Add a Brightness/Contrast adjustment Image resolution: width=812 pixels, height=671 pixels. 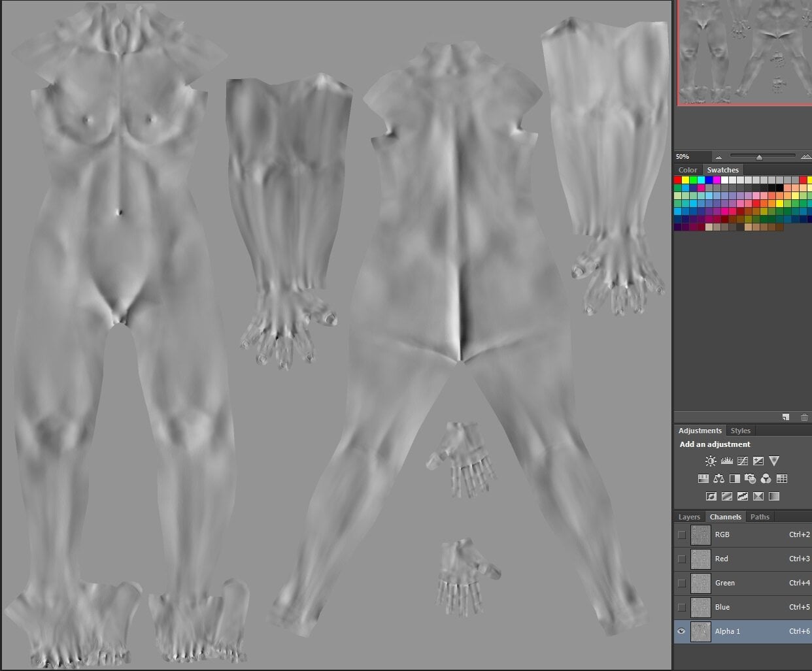(x=711, y=461)
